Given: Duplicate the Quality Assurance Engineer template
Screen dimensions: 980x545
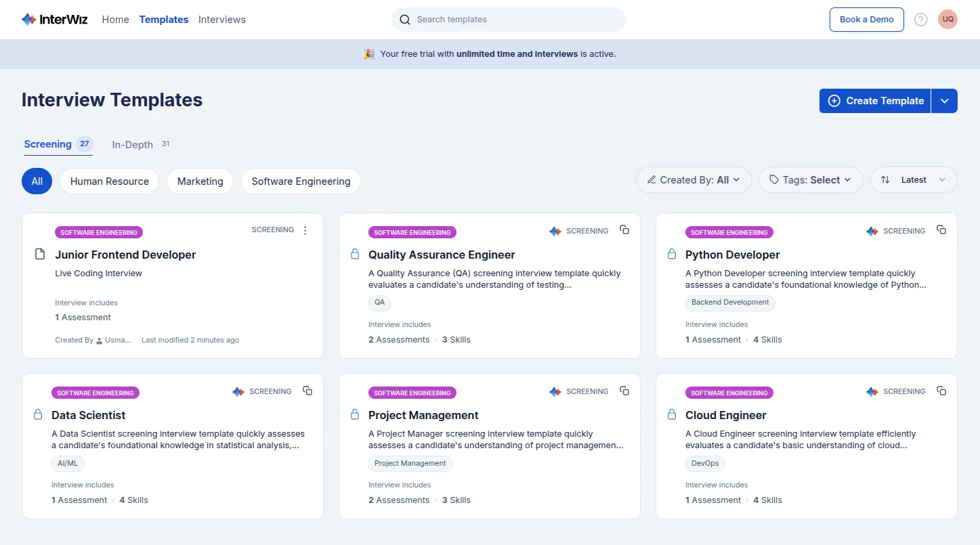Looking at the screenshot, I should click(624, 230).
